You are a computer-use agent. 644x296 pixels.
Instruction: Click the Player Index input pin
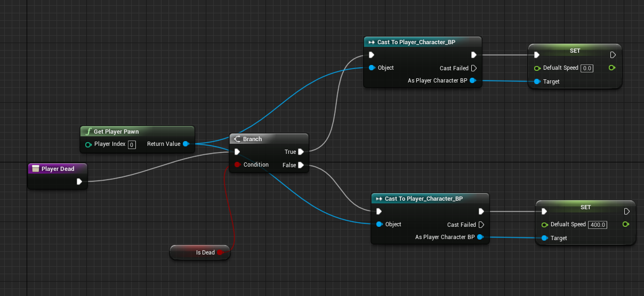[x=88, y=144]
